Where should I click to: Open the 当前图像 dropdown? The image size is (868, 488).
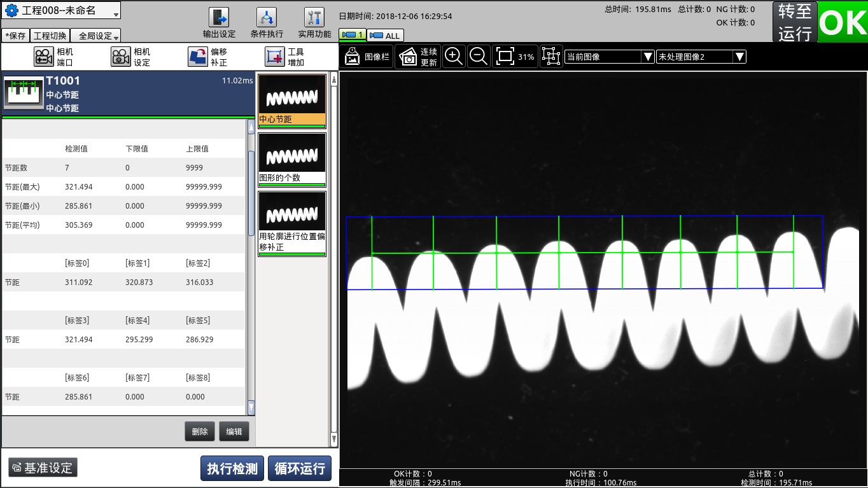click(x=610, y=57)
